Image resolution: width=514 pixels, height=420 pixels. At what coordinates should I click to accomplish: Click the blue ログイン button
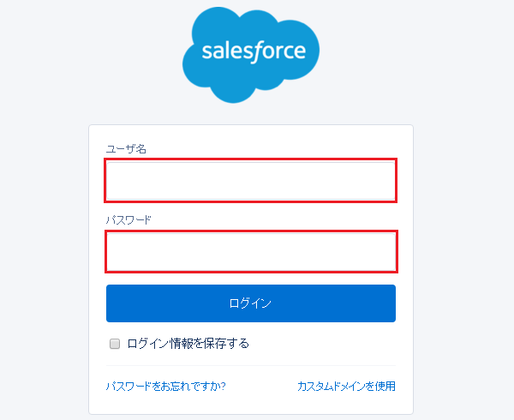click(x=251, y=303)
